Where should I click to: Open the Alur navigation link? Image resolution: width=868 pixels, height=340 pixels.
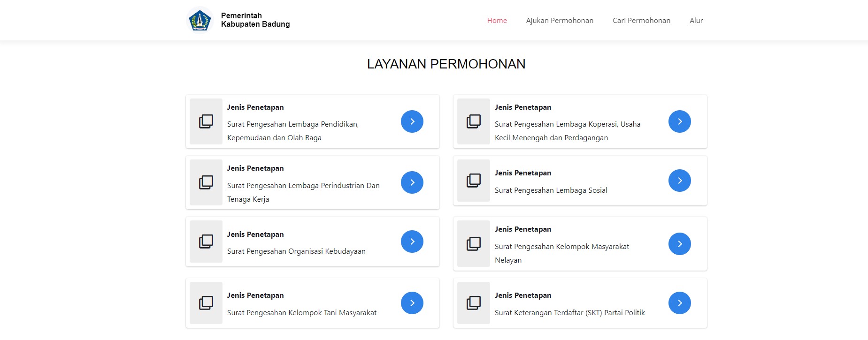tap(696, 21)
